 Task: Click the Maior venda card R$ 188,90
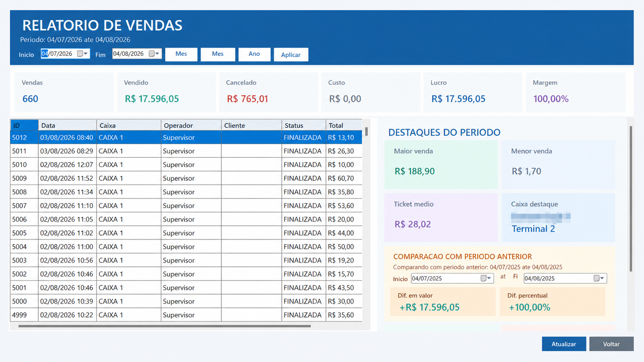point(441,165)
